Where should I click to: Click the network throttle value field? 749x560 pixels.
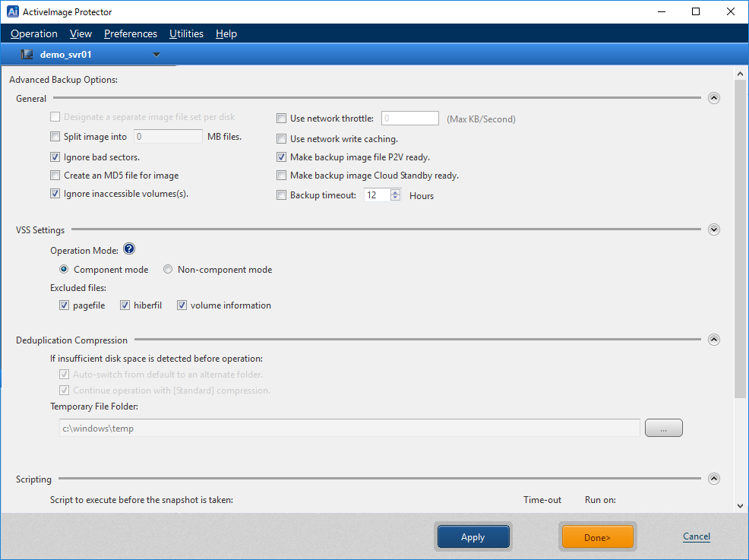pyautogui.click(x=410, y=119)
